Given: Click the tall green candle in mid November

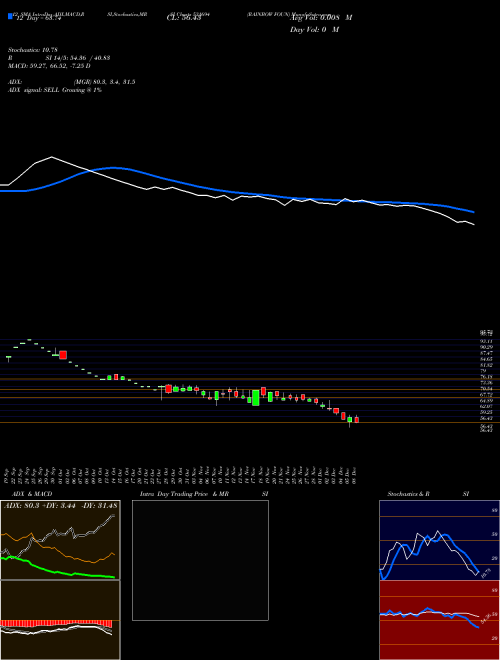Looking at the screenshot, I should (x=255, y=398).
